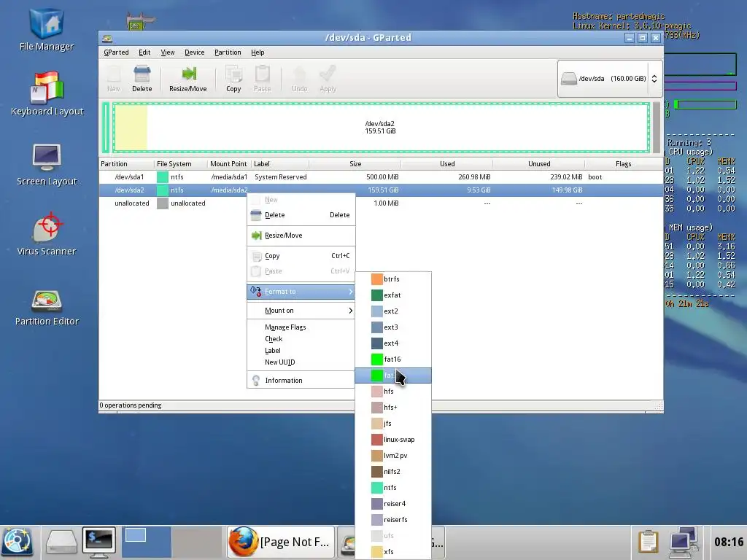Click the GParted window title icon

108,38
